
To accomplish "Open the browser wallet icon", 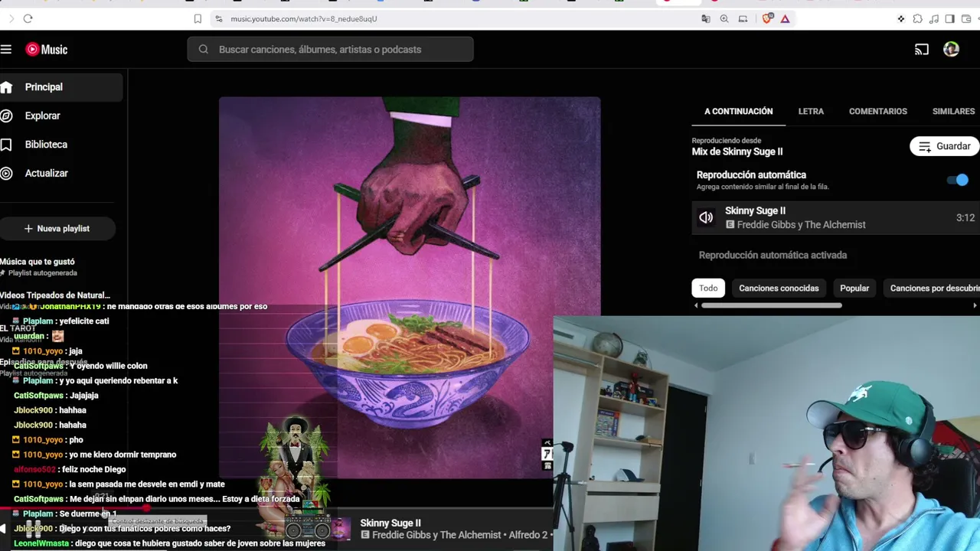I will point(966,18).
